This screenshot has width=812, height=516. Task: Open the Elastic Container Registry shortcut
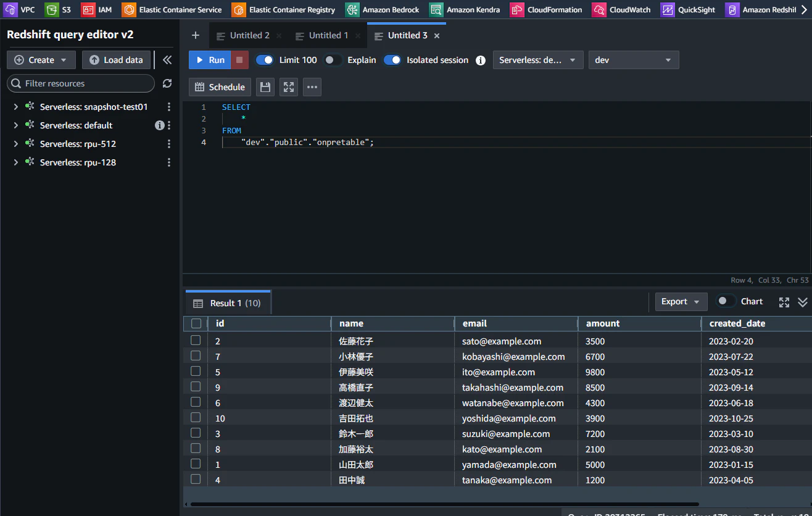pos(284,10)
